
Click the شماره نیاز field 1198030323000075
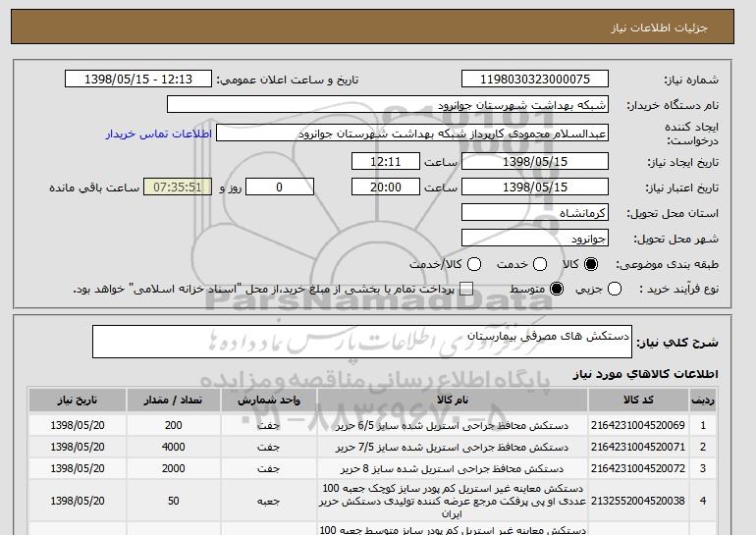[535, 80]
